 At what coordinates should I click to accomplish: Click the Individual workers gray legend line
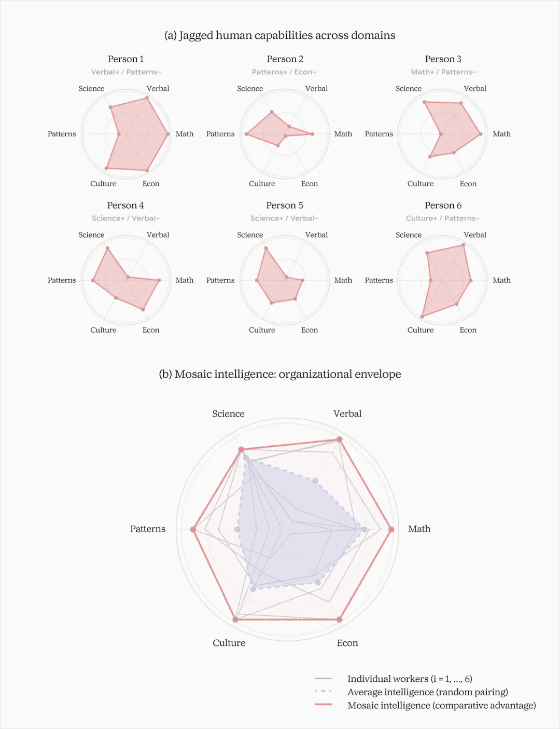click(x=323, y=679)
